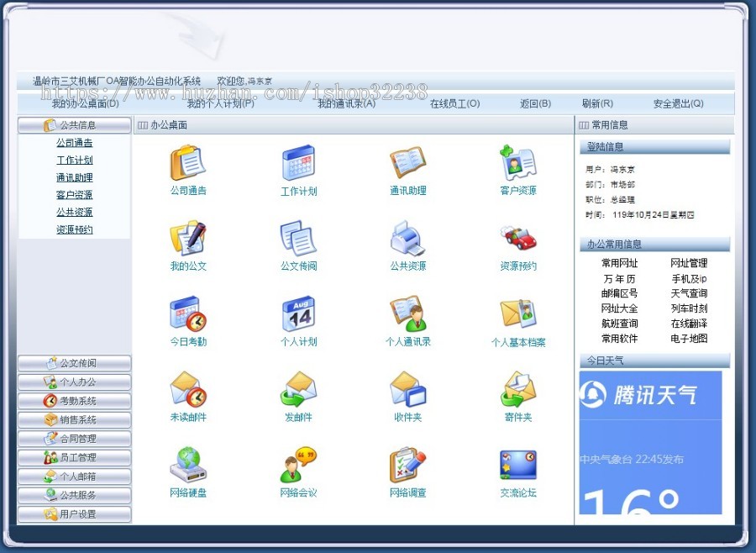The image size is (756, 553).
Task: Expand the 个人办公 sidebar panel
Action: click(74, 382)
